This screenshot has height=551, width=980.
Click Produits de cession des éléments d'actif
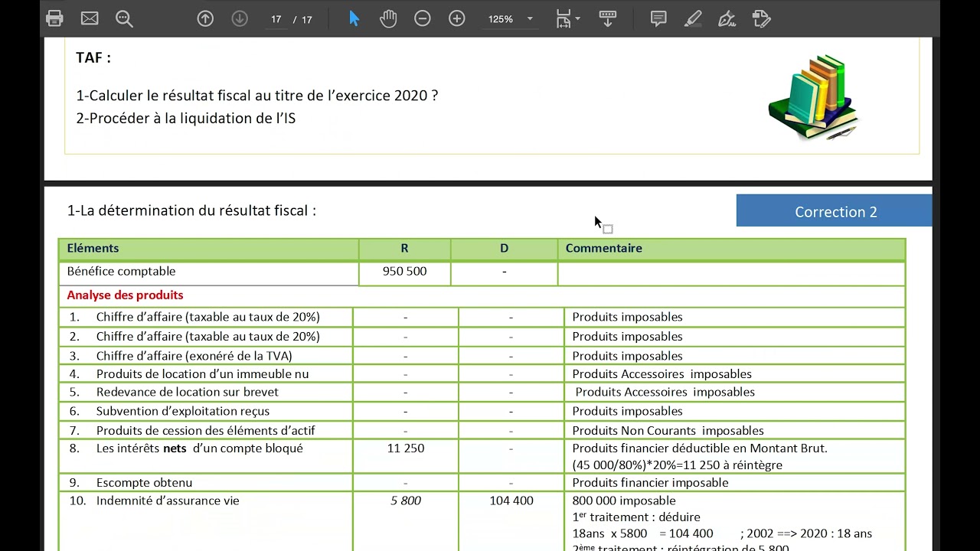(x=205, y=431)
